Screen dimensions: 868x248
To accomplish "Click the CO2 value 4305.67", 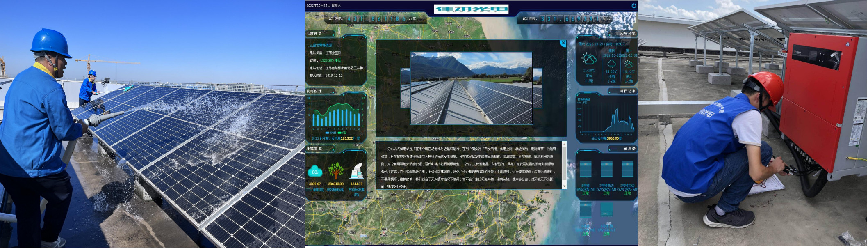I will [315, 184].
